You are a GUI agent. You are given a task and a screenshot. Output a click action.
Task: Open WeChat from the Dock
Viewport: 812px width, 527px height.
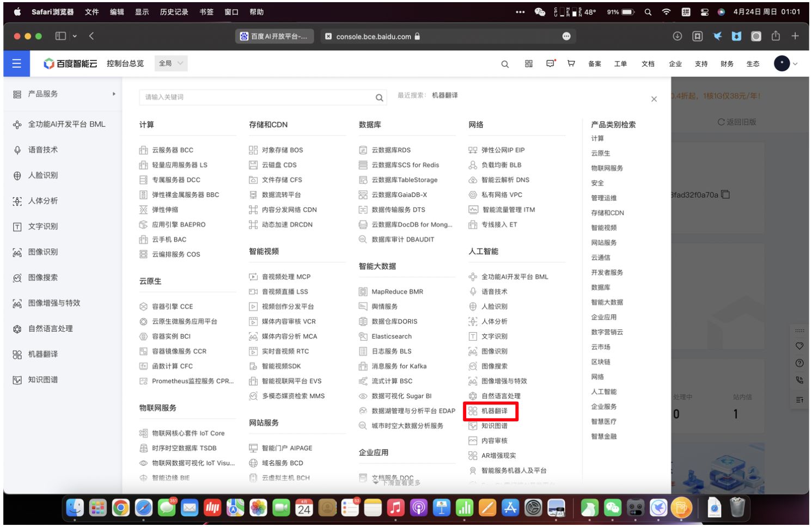tap(613, 508)
